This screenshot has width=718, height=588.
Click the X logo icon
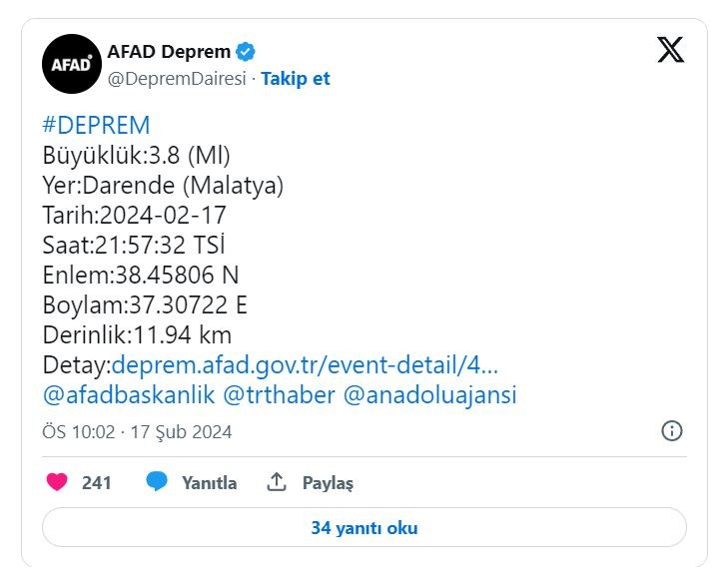[x=670, y=50]
